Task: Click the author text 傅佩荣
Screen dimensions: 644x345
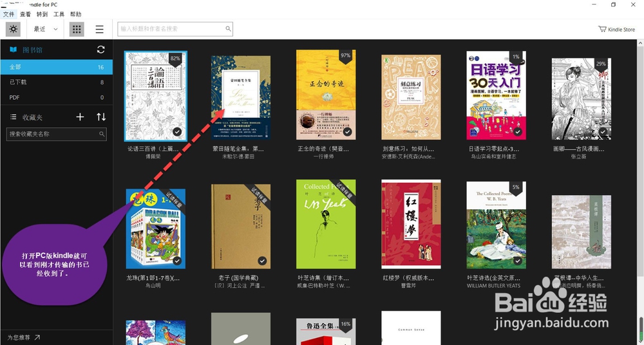Action: [x=153, y=156]
